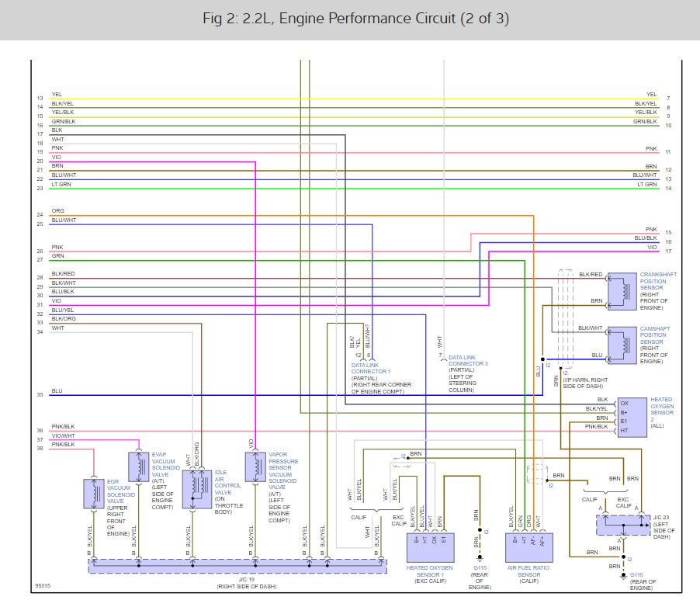Click Vapor Pressure Sensor Vacuum Solenoid symbol
700x607 pixels.
(x=255, y=467)
